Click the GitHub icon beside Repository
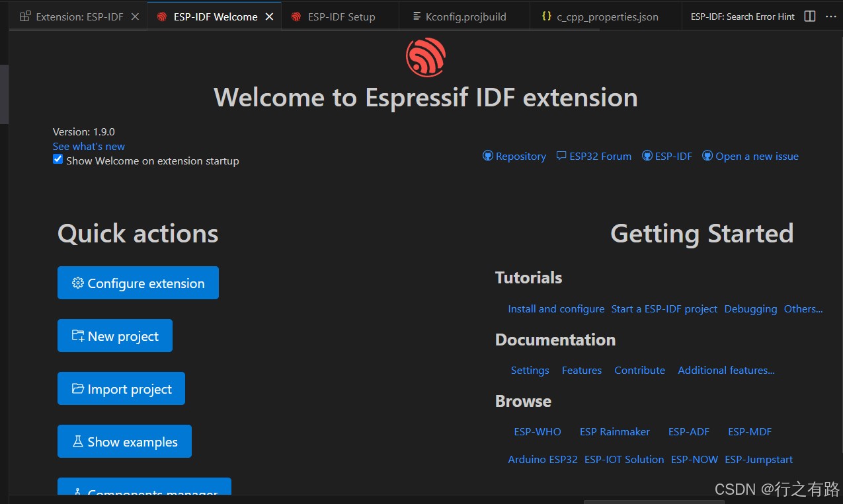Image resolution: width=843 pixels, height=504 pixels. [x=488, y=156]
